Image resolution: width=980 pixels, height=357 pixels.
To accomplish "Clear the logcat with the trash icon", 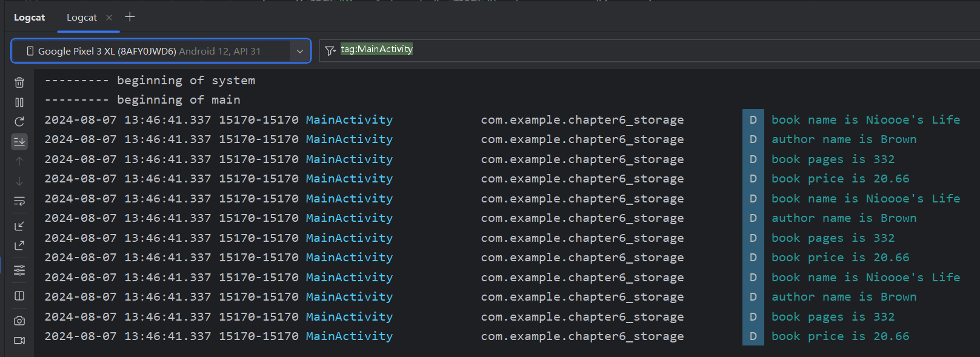I will (x=19, y=82).
